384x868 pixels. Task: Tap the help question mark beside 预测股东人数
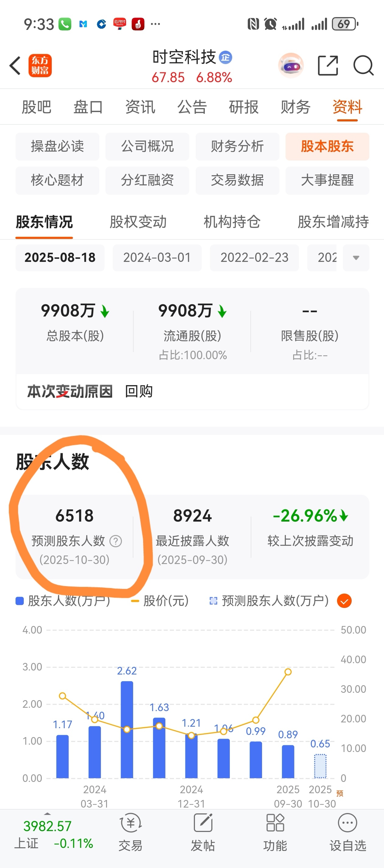tap(116, 541)
